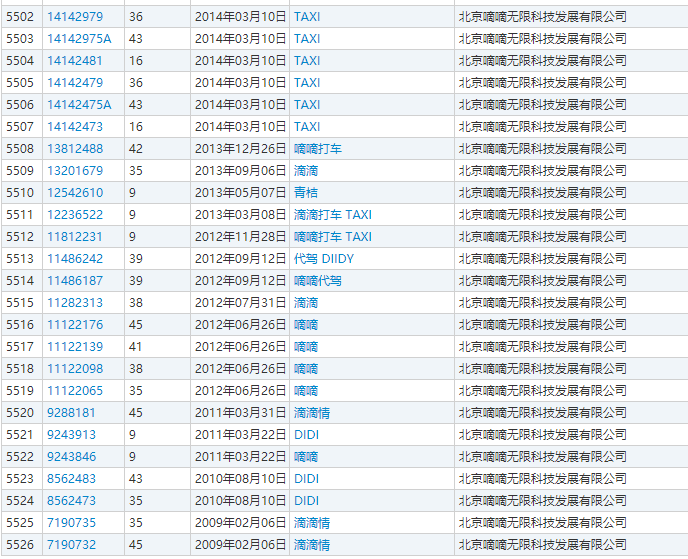688x559 pixels.
Task: Click TAXI trademark name in row 5502
Action: pyautogui.click(x=307, y=17)
